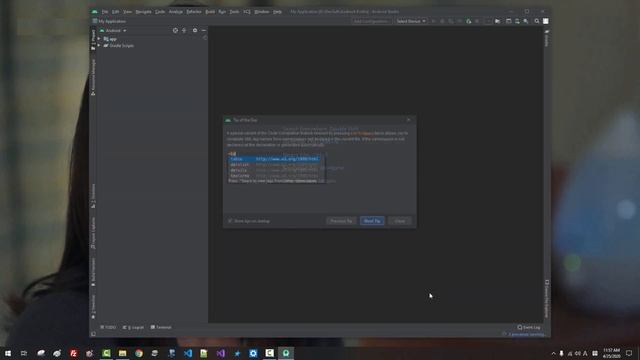
Task: Open the Navigate menu
Action: (143, 12)
